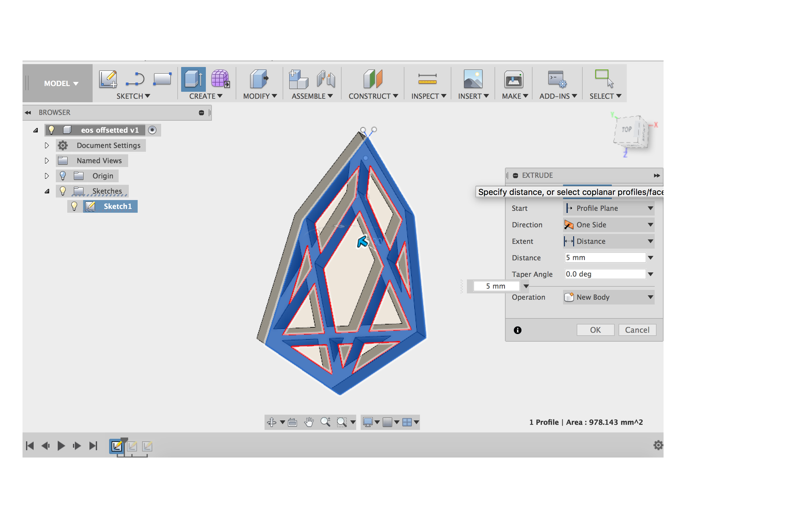Screen dimensions: 812x508
Task: Click the Joint assemble icon
Action: tap(325, 79)
